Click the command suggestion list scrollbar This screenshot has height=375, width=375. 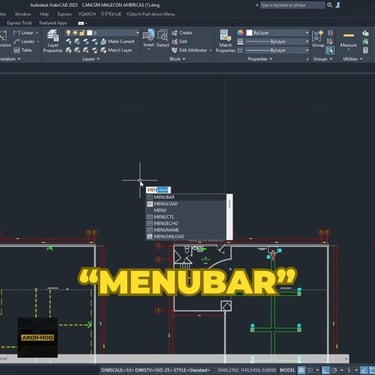(x=229, y=217)
